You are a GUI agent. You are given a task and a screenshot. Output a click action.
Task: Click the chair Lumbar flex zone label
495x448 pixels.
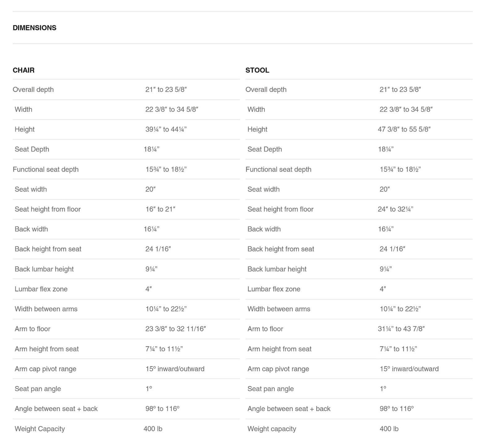pyautogui.click(x=41, y=289)
